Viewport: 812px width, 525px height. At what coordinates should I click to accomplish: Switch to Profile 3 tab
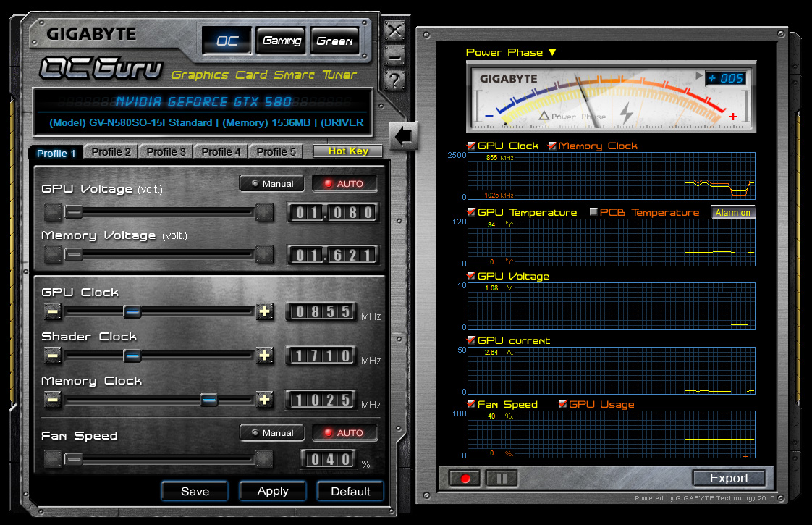[x=166, y=152]
